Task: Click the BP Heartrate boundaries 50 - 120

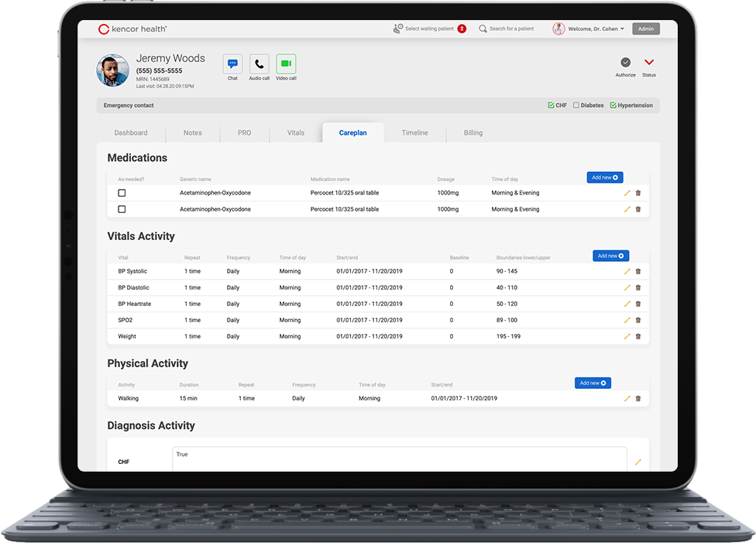Action: pos(507,304)
